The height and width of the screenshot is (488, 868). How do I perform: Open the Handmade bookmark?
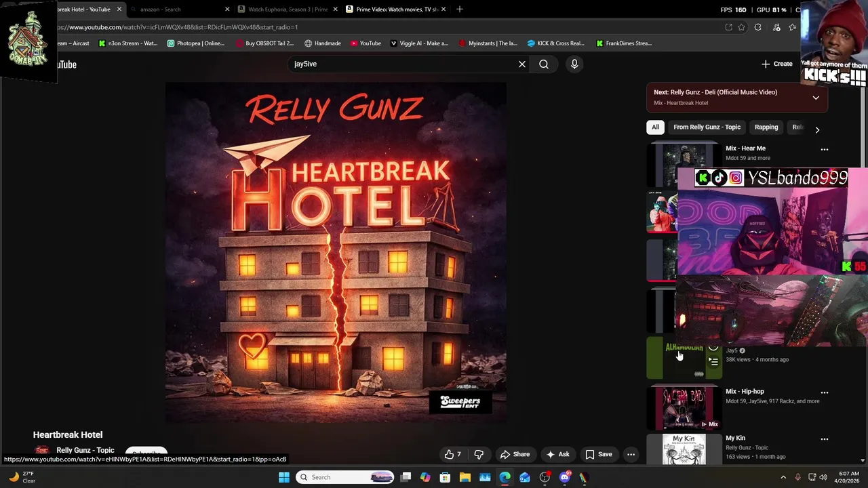tap(323, 43)
